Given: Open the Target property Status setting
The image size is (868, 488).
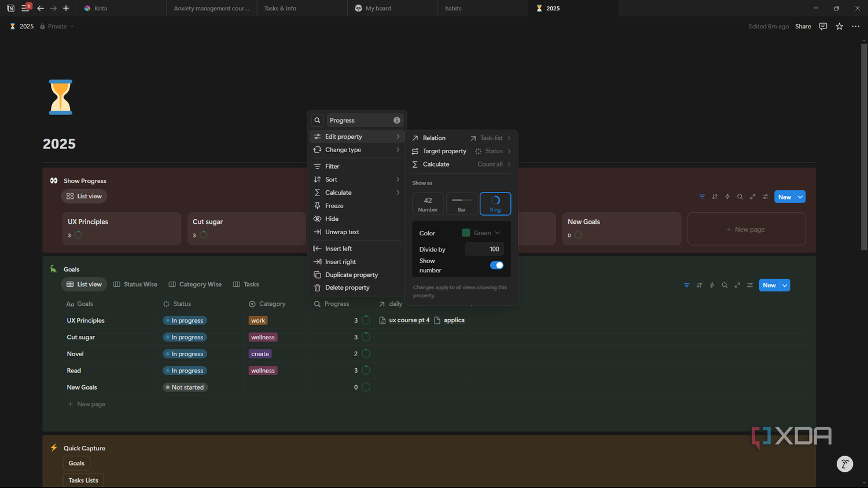Looking at the screenshot, I should [x=461, y=151].
